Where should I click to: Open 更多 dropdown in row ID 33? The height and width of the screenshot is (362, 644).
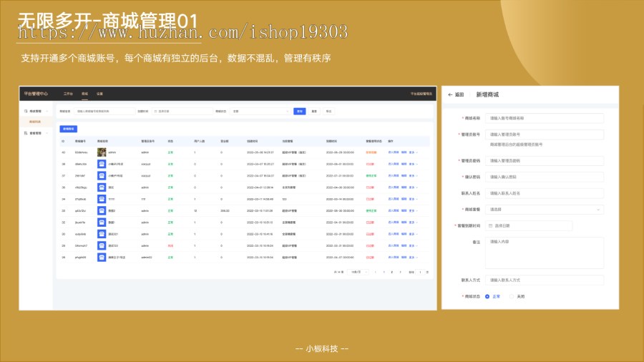(413, 210)
